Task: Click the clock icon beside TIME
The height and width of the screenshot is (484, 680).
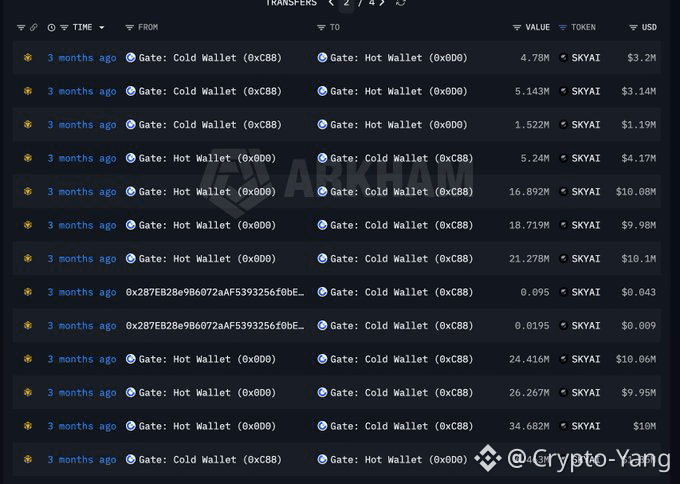Action: (51, 27)
